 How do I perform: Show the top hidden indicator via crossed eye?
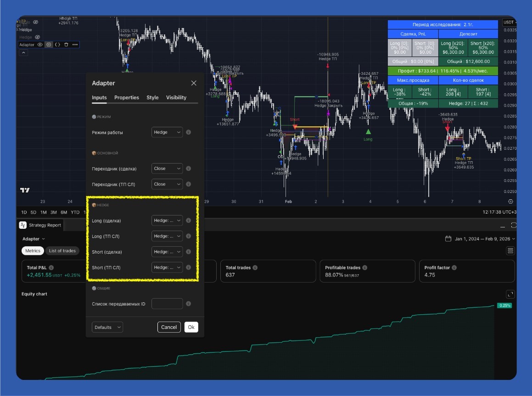(36, 22)
